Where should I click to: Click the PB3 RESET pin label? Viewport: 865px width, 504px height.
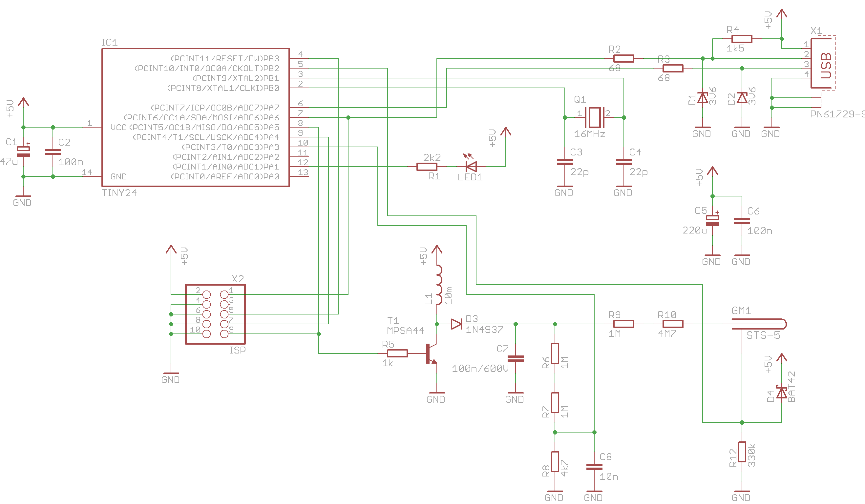[225, 58]
